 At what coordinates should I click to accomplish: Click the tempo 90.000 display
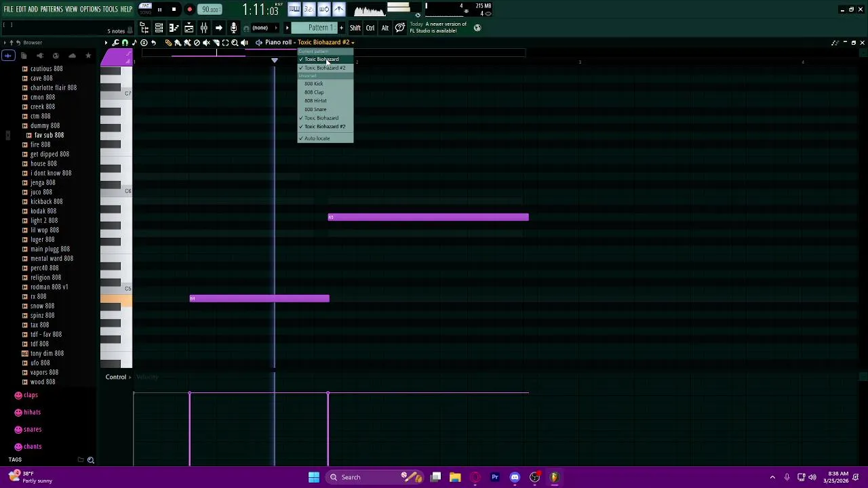(x=210, y=9)
